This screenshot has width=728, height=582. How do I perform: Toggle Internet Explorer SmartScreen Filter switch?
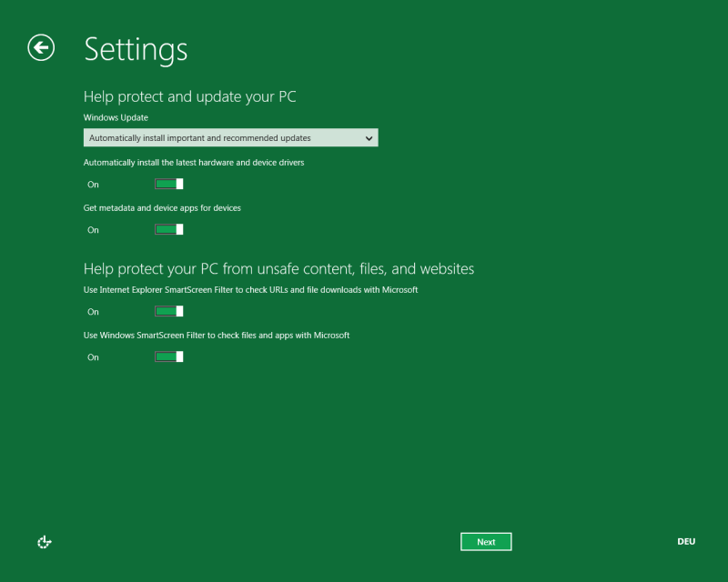click(169, 311)
